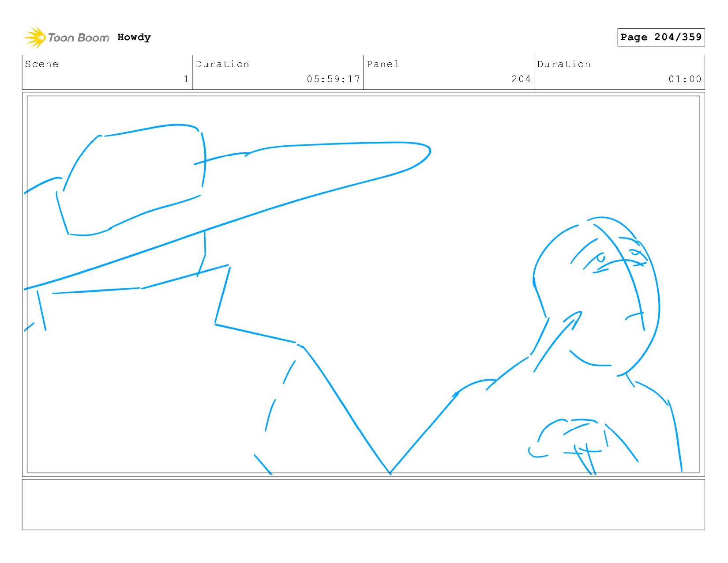Click the panel number value '204'
The width and height of the screenshot is (728, 563).
pos(521,79)
